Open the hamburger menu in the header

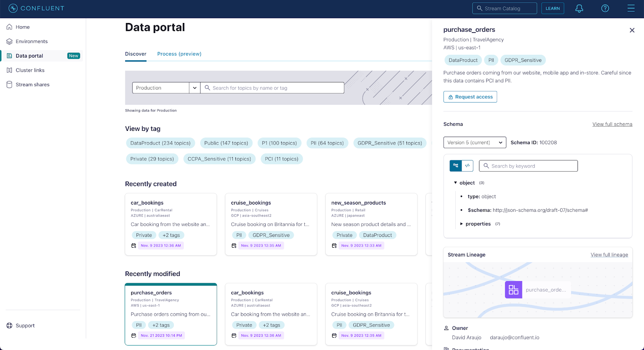(x=631, y=8)
